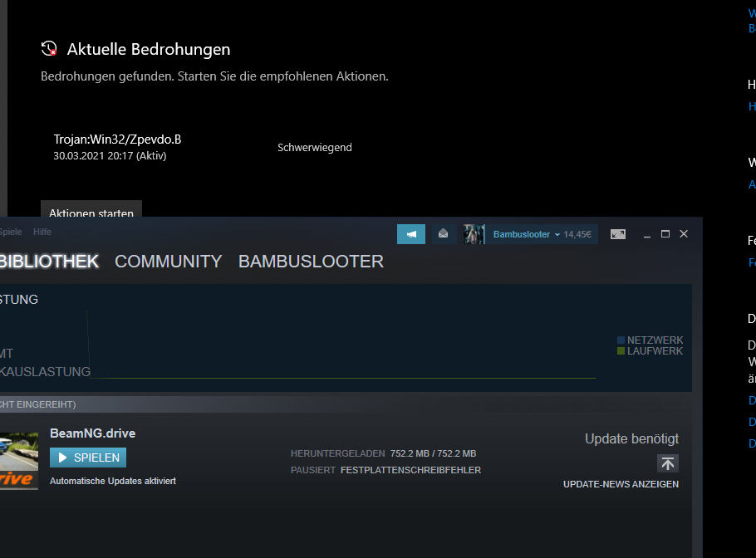Image resolution: width=756 pixels, height=558 pixels.
Task: Click the Steam announcements megaphone icon
Action: (x=410, y=234)
